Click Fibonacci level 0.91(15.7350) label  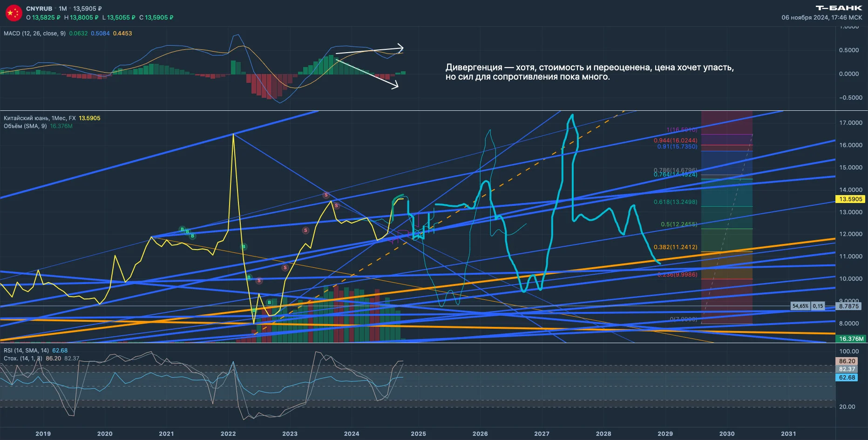coord(677,147)
